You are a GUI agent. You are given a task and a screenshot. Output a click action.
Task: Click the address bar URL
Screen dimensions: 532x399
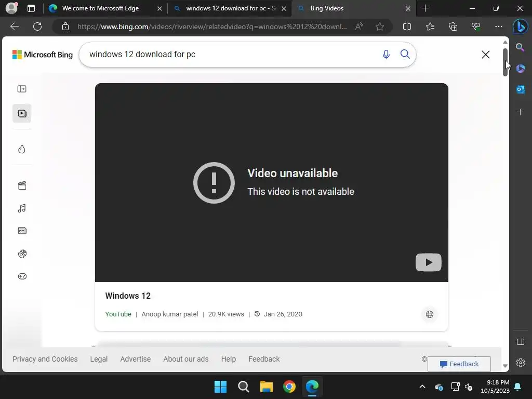[x=212, y=26]
